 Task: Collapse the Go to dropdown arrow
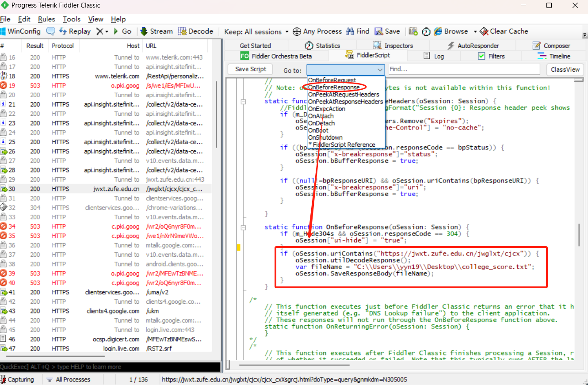coord(381,70)
